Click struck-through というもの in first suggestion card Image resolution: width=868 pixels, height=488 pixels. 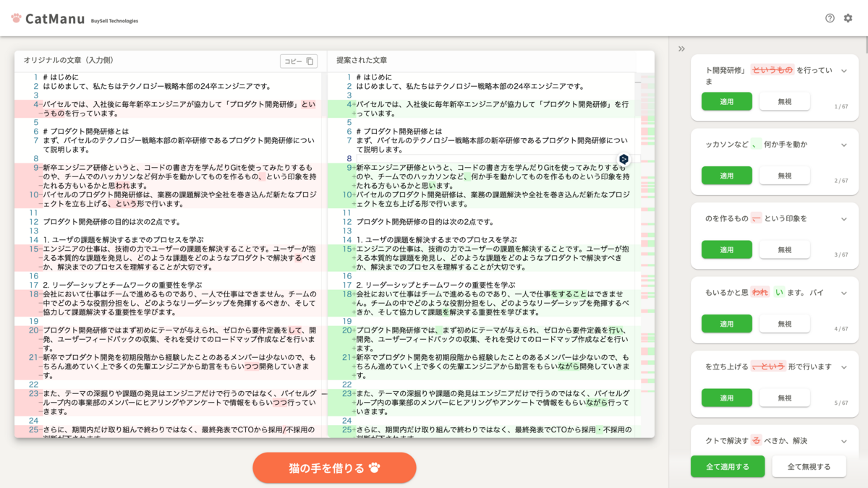tap(772, 70)
